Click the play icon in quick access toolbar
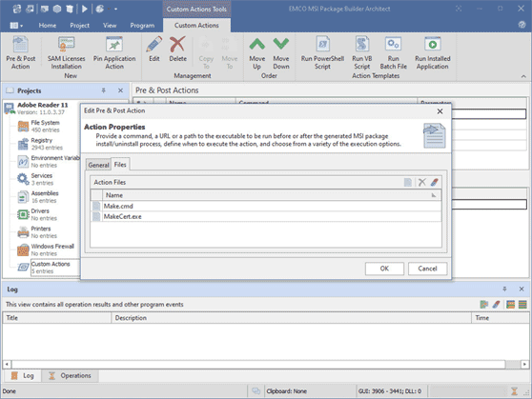The image size is (532, 399). coord(85,9)
